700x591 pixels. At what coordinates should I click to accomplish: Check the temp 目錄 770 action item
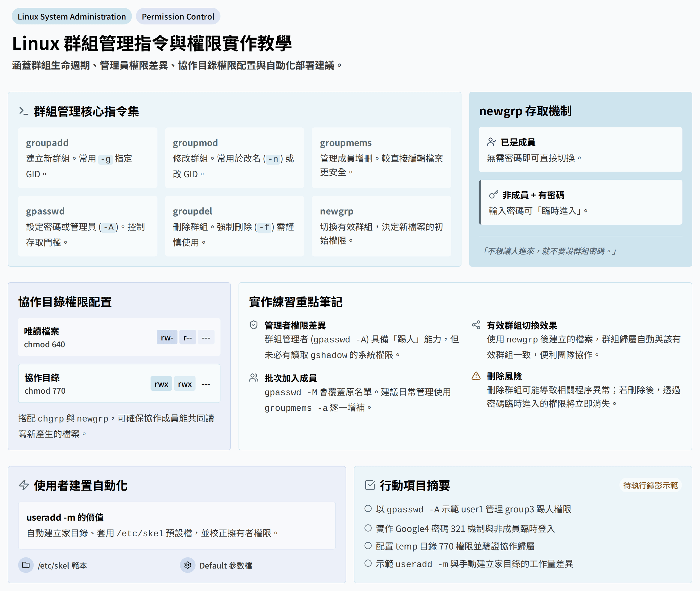pyautogui.click(x=368, y=546)
